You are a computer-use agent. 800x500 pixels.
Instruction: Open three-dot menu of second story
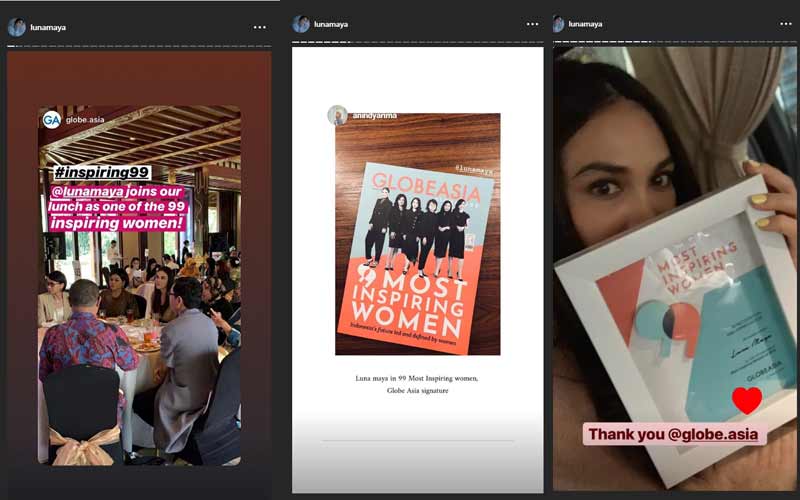(532, 24)
